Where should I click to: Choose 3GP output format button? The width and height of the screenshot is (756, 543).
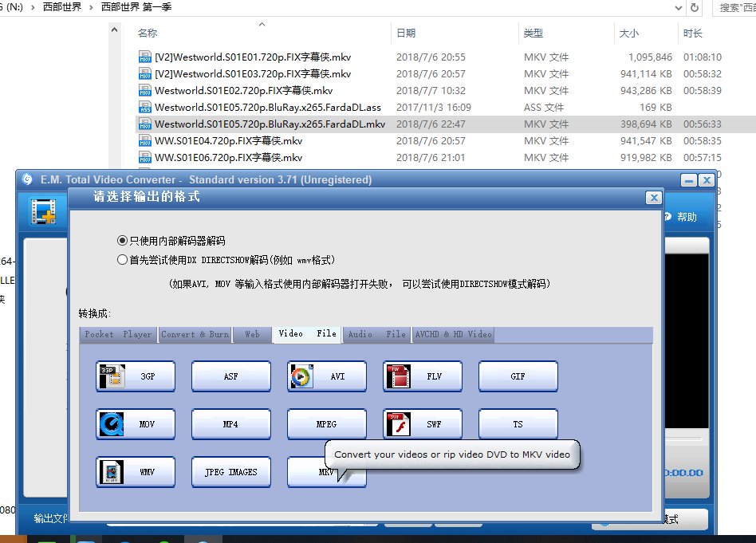136,376
